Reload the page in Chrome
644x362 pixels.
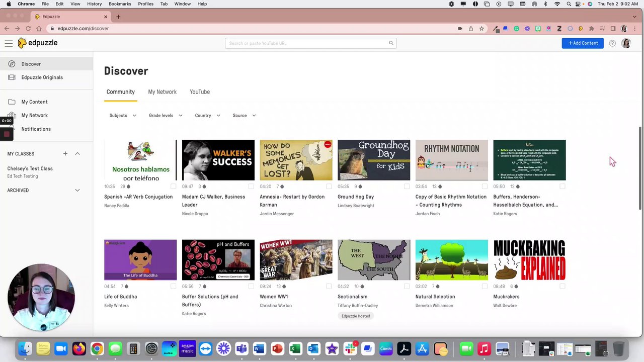click(x=28, y=29)
